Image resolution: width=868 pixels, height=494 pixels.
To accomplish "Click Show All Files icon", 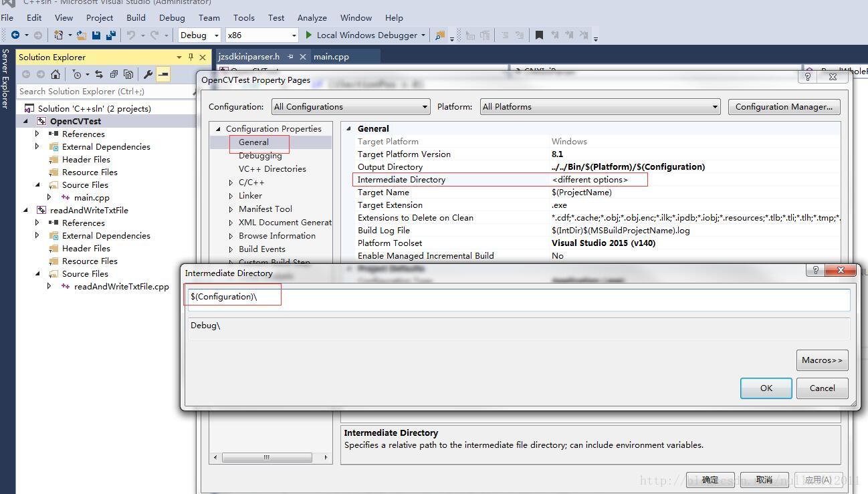I will tap(128, 74).
